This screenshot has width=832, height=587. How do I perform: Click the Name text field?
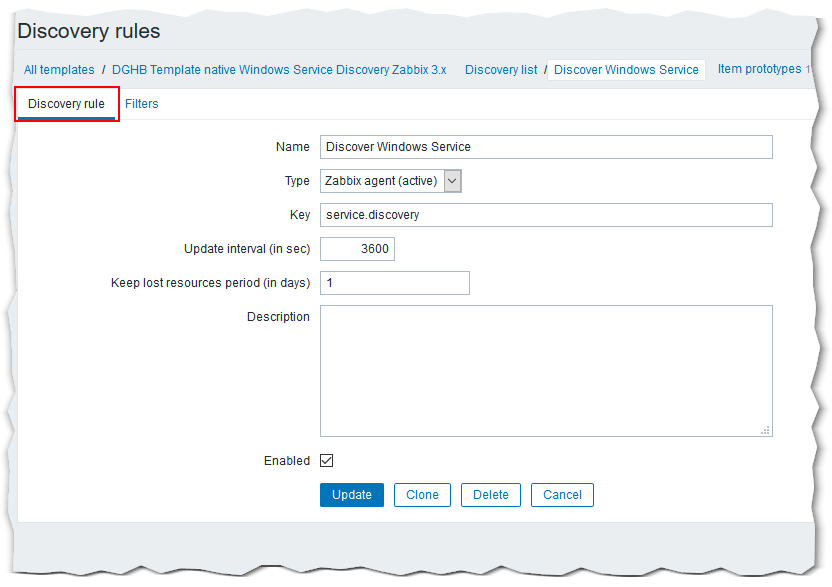[546, 147]
